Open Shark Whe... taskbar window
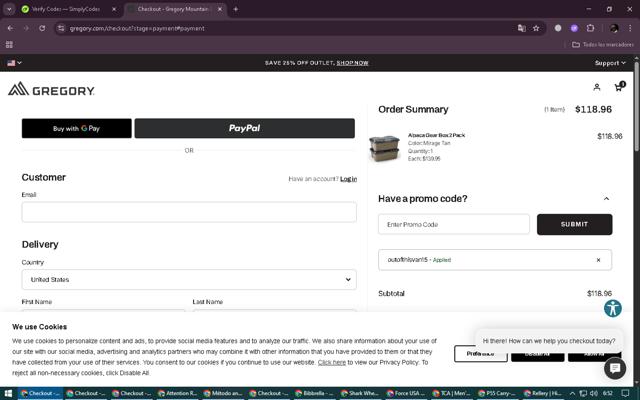The image size is (640, 400). pyautogui.click(x=360, y=393)
